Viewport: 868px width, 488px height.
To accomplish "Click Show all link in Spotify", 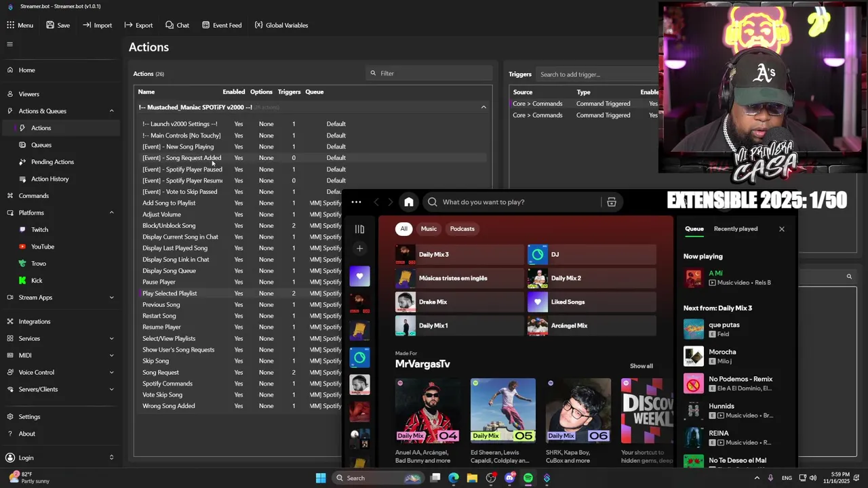I will (642, 366).
